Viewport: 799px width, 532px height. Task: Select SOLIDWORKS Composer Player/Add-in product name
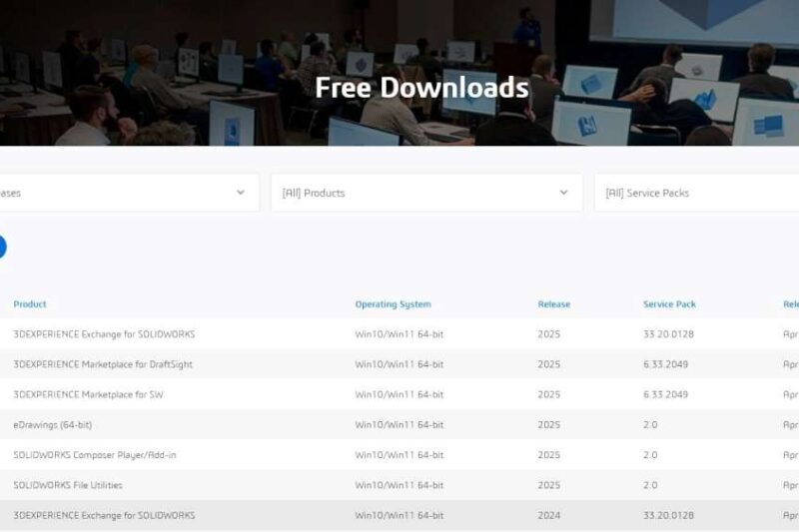pos(94,454)
